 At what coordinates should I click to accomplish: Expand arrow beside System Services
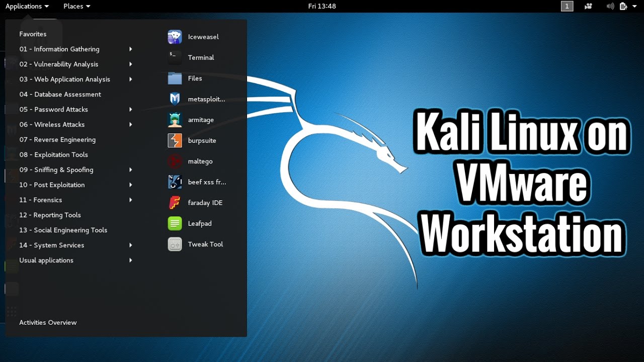130,245
